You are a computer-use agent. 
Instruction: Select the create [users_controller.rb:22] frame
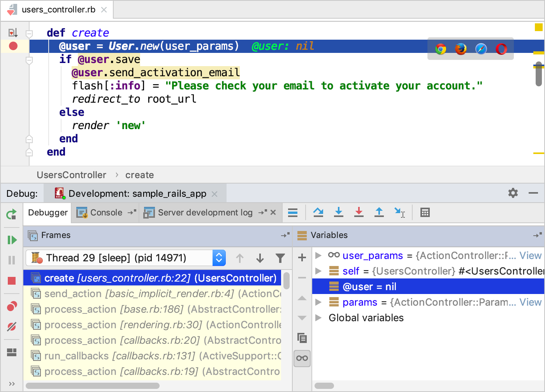(152, 278)
